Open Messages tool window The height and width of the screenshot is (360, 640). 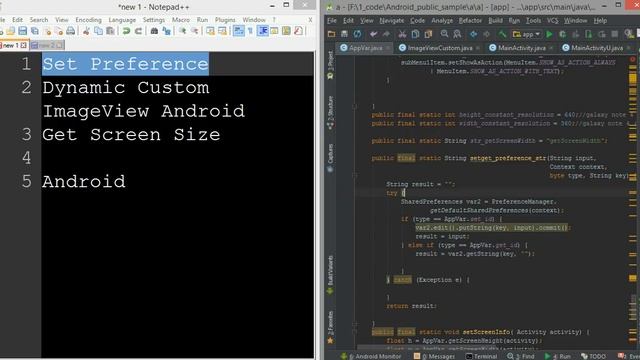click(434, 356)
